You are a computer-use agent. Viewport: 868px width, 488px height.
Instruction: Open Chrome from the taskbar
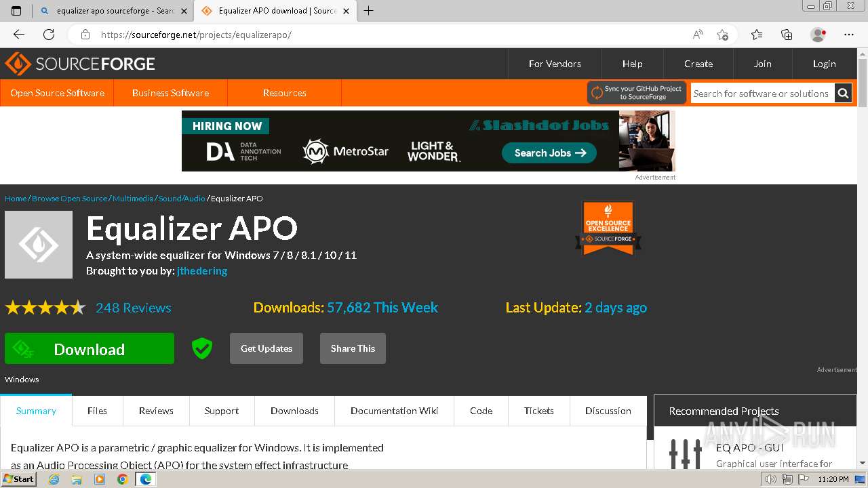click(x=123, y=479)
